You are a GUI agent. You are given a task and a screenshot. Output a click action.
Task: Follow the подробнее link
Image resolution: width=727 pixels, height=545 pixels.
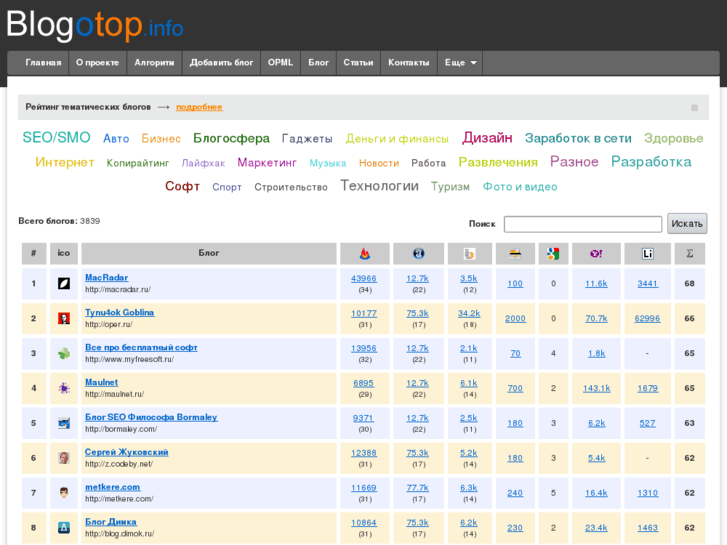[x=199, y=107]
